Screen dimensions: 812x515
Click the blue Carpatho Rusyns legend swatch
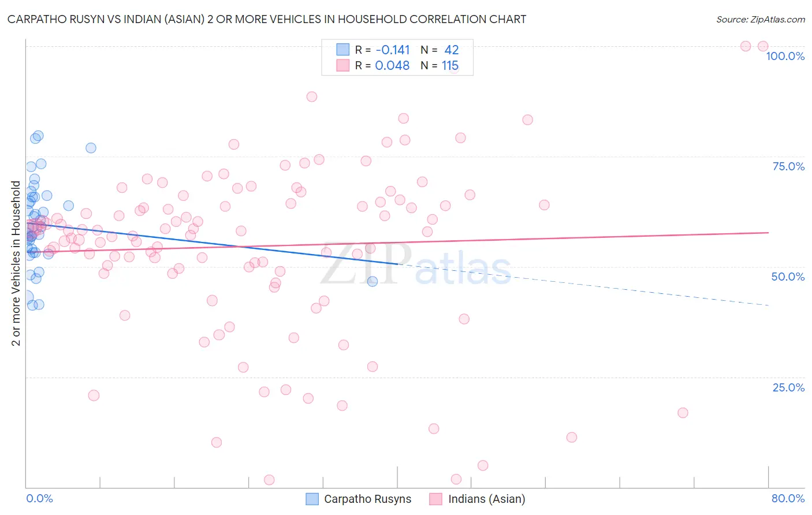tap(312, 499)
